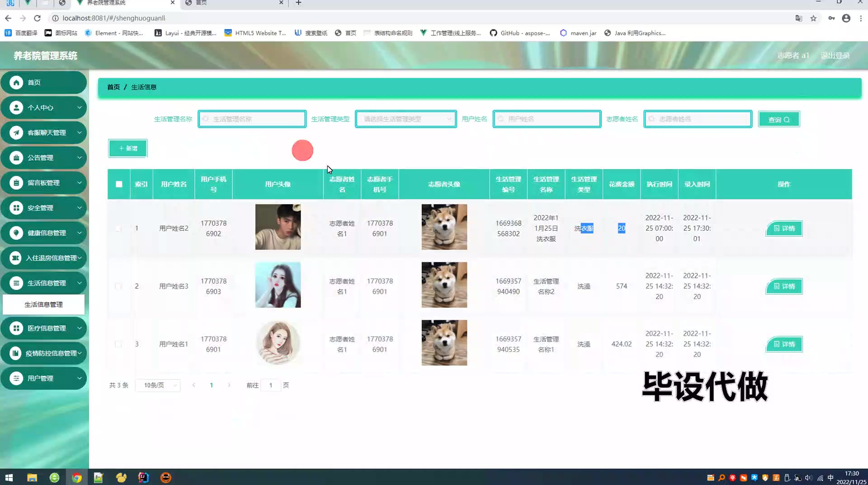Click the 生活信息管理 list icon
Image resolution: width=868 pixels, height=485 pixels.
pos(16,283)
